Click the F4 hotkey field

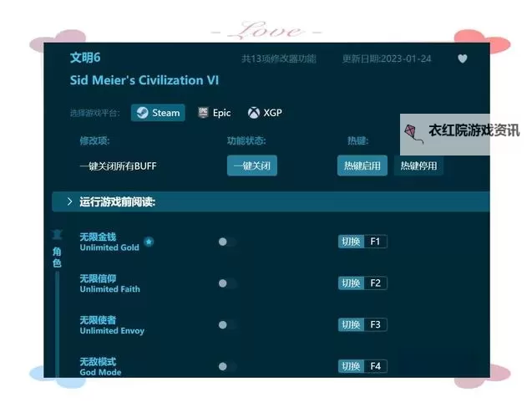pos(375,366)
